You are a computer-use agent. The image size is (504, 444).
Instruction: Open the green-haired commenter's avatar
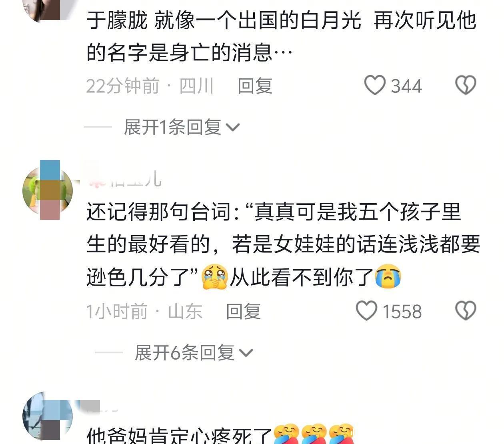[x=48, y=190]
